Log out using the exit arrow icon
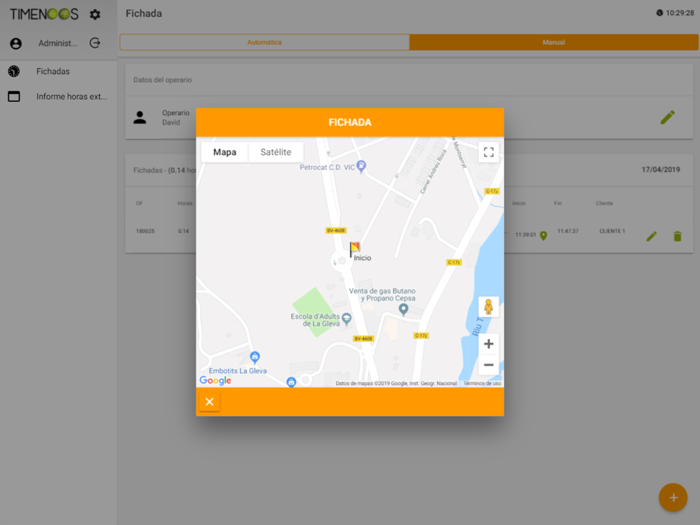This screenshot has height=525, width=700. click(x=95, y=43)
